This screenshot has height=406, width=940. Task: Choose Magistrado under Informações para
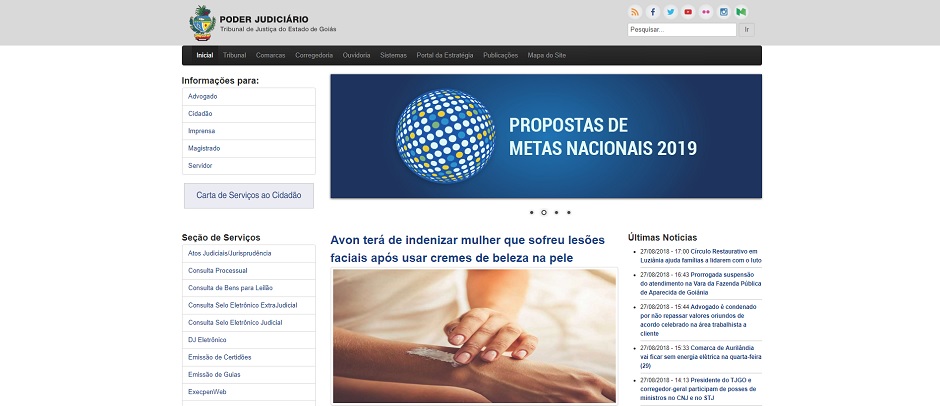point(249,149)
